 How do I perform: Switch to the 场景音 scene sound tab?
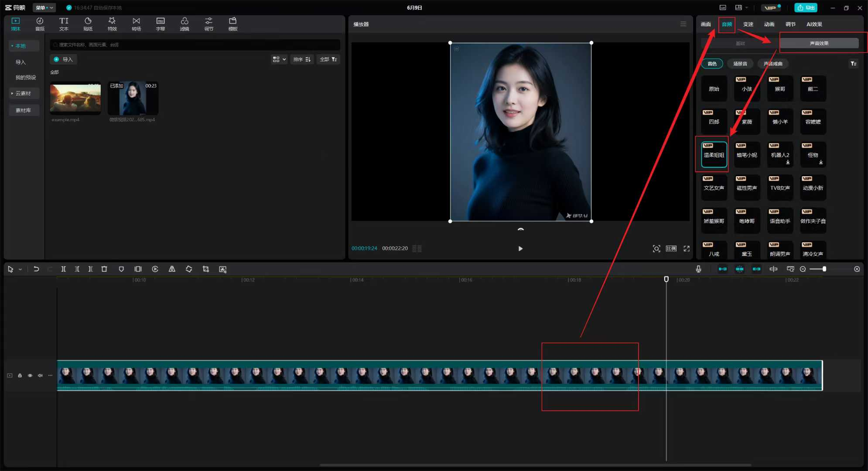(740, 64)
